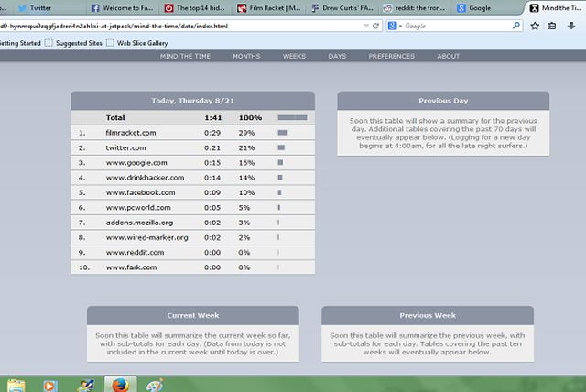Screen dimensions: 586x392
Task: Click the taskbar icon left of Firefox
Action: coord(85,386)
